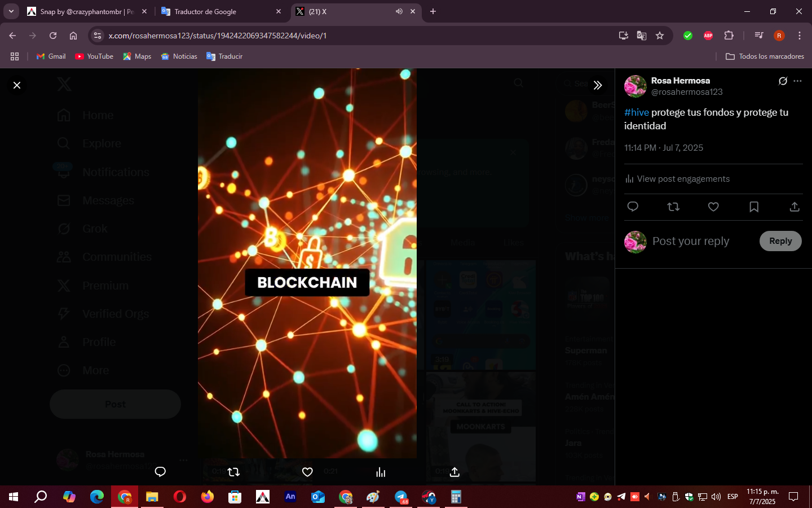Open Adobe Animate from the taskbar

290,497
